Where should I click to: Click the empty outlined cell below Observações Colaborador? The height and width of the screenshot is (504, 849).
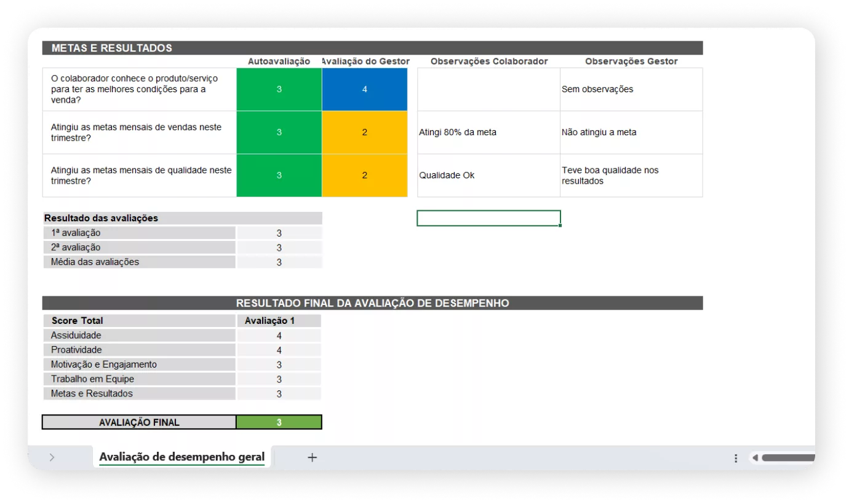488,218
